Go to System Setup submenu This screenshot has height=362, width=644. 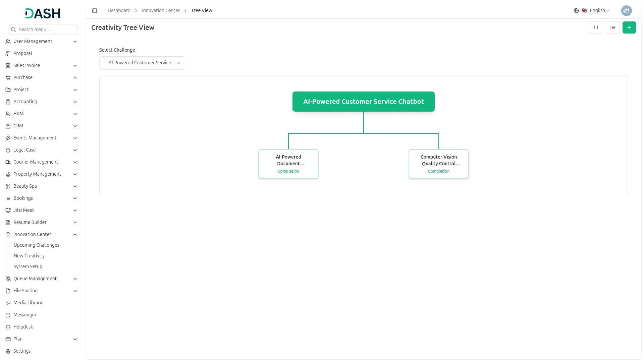click(x=28, y=266)
